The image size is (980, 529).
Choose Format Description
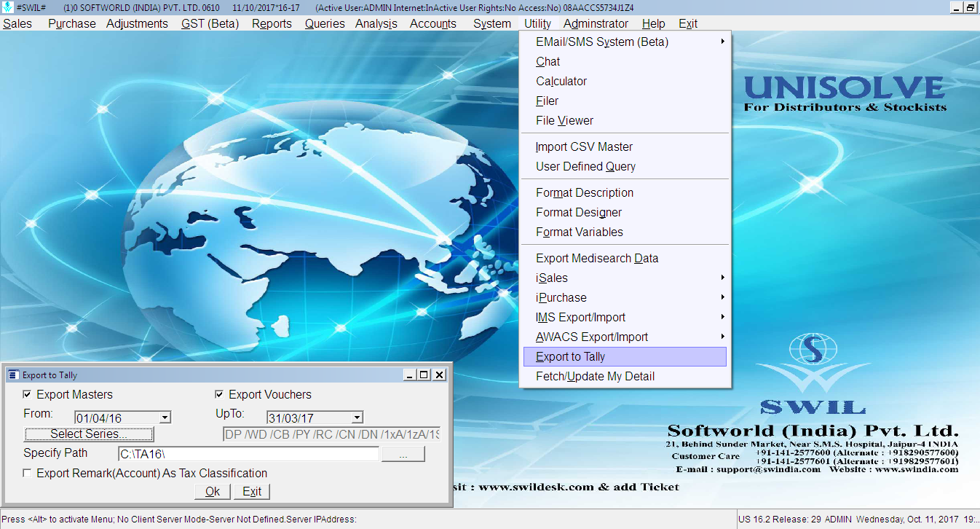point(625,193)
